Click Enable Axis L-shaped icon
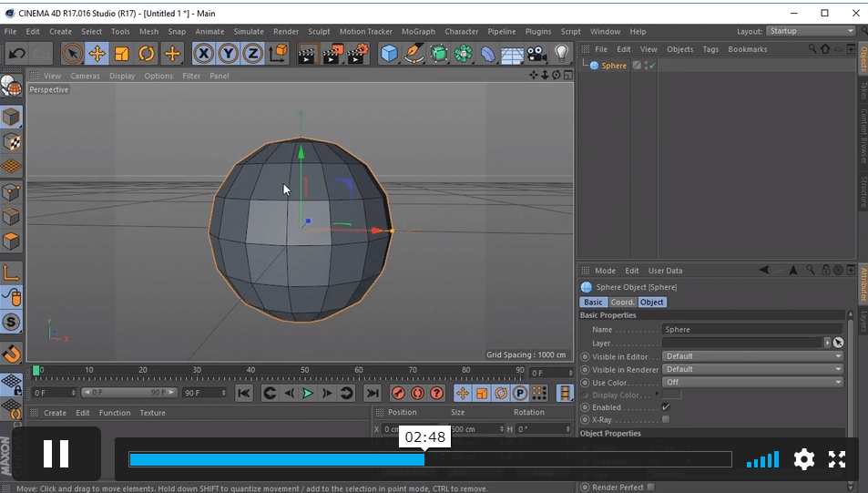 (x=11, y=272)
